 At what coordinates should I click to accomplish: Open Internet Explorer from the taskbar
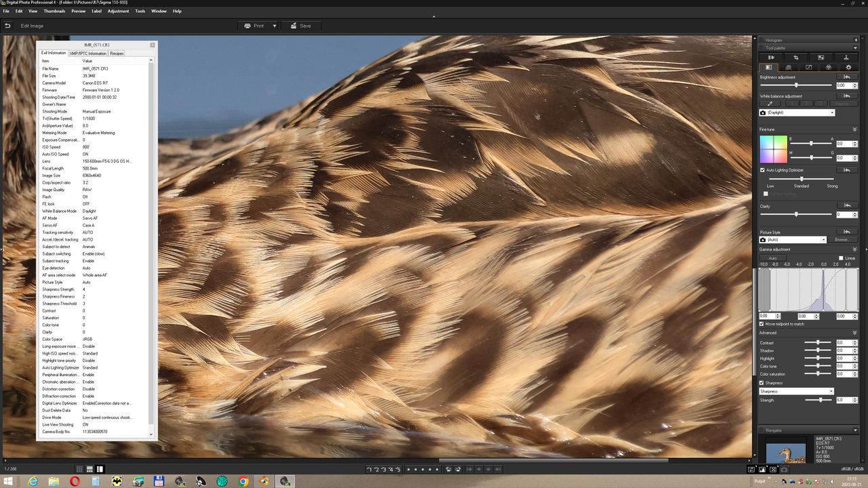coord(33,481)
